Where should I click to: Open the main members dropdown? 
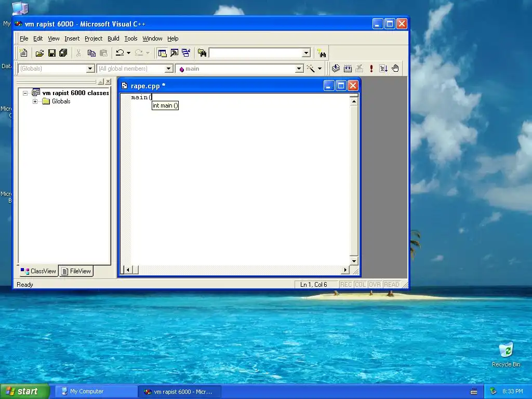pyautogui.click(x=299, y=69)
